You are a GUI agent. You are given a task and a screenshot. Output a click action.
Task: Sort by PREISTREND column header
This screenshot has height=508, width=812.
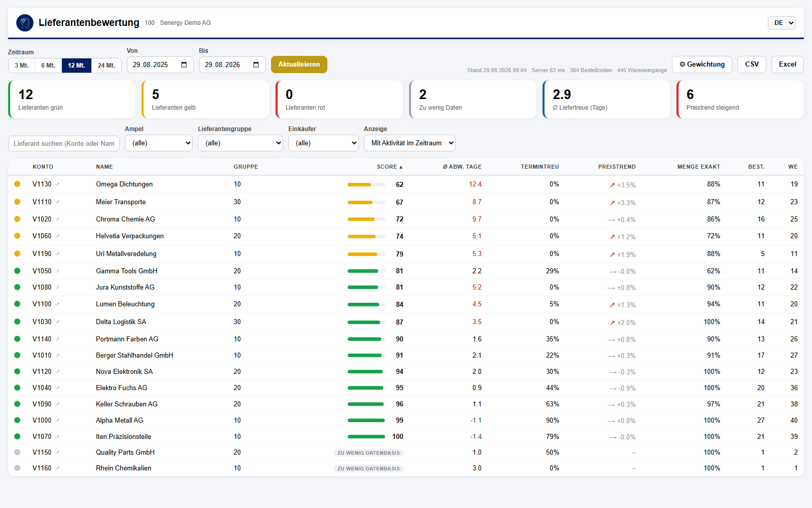pyautogui.click(x=617, y=167)
